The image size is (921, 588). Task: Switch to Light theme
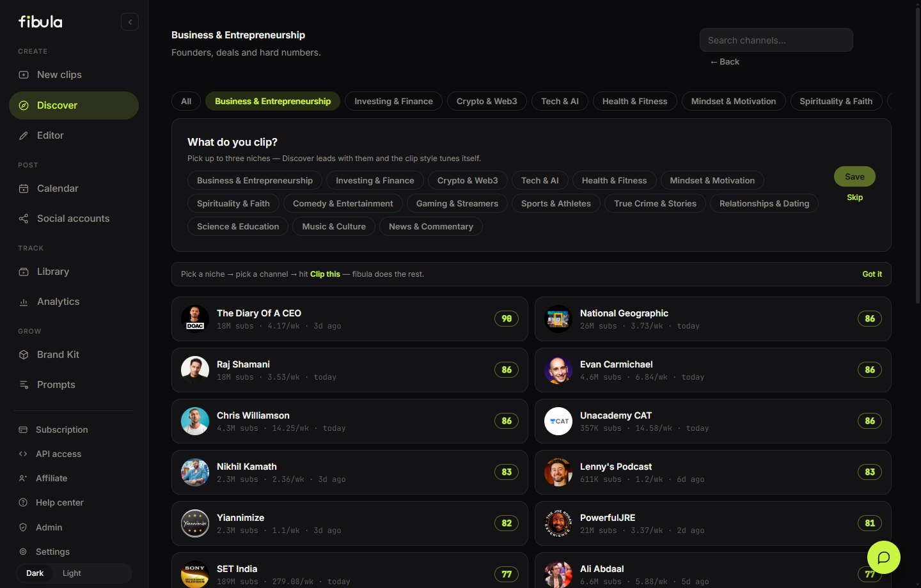(x=72, y=573)
